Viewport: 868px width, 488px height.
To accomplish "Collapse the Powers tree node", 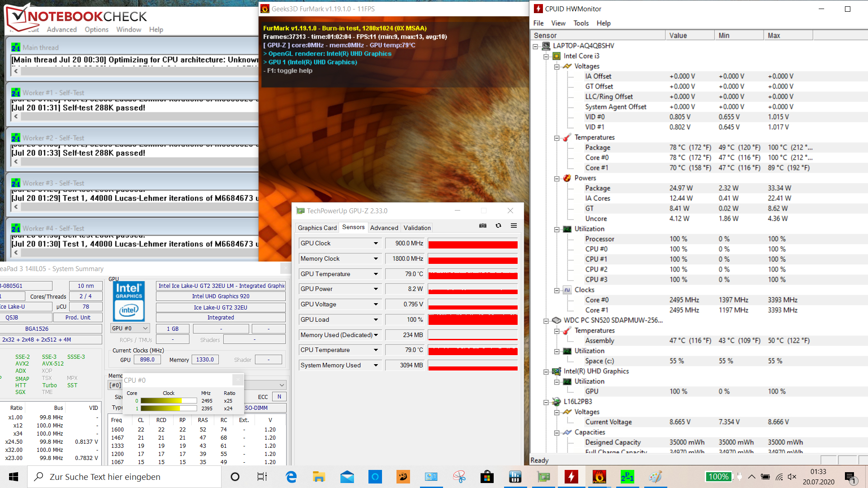I will pyautogui.click(x=557, y=178).
